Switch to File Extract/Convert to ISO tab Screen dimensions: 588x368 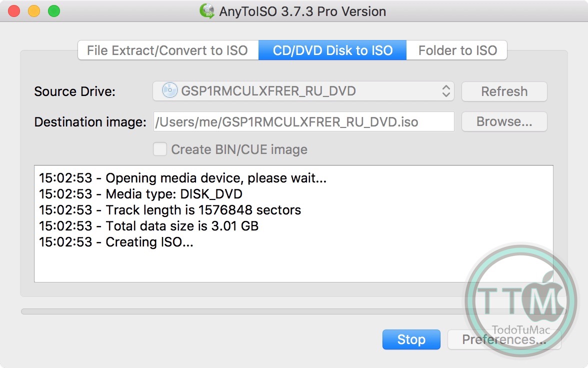(x=167, y=50)
